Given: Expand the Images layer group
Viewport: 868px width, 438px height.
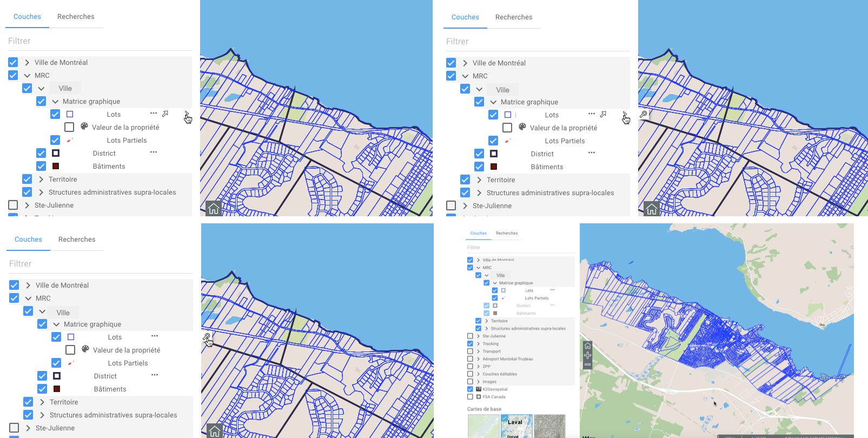Looking at the screenshot, I should [479, 382].
